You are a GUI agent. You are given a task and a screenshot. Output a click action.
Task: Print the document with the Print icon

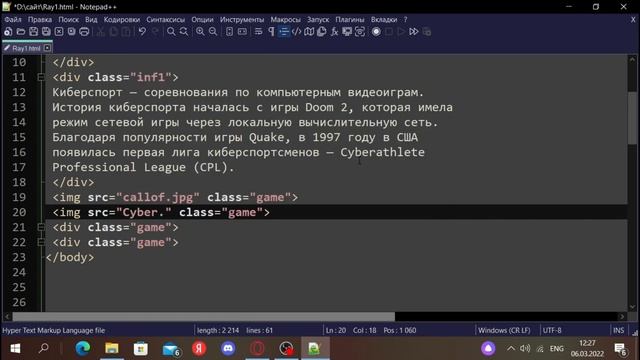coord(84,31)
